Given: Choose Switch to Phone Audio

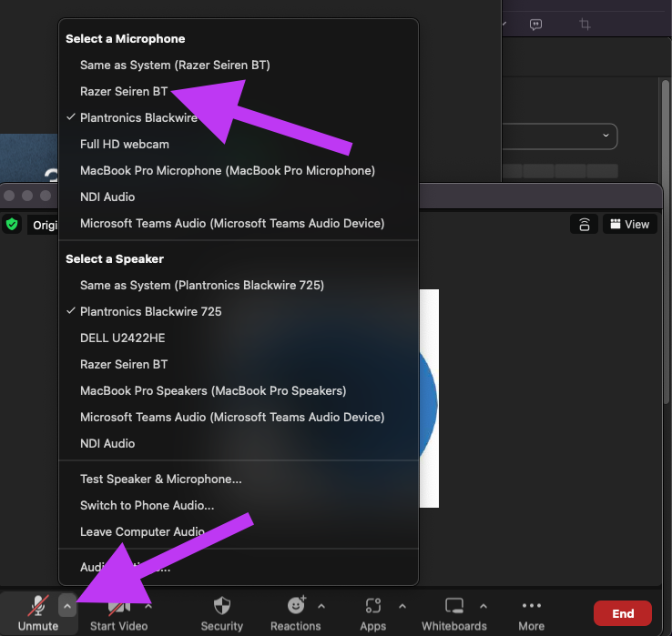Looking at the screenshot, I should 239,505.
